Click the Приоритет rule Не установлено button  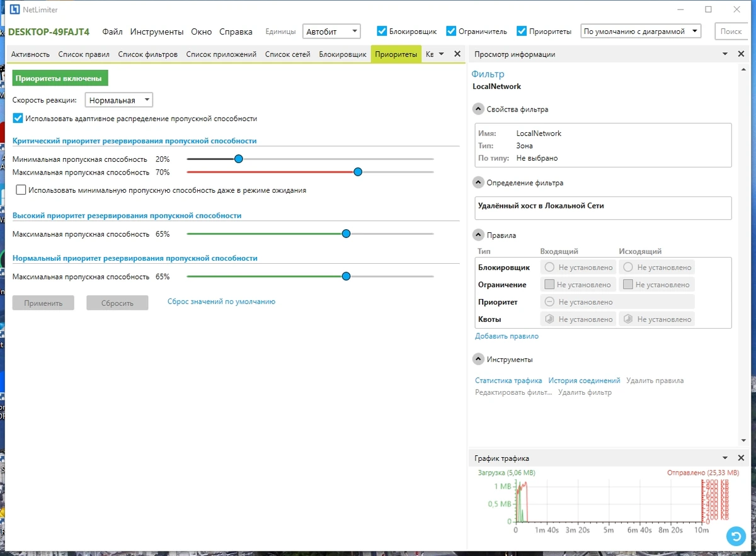617,302
